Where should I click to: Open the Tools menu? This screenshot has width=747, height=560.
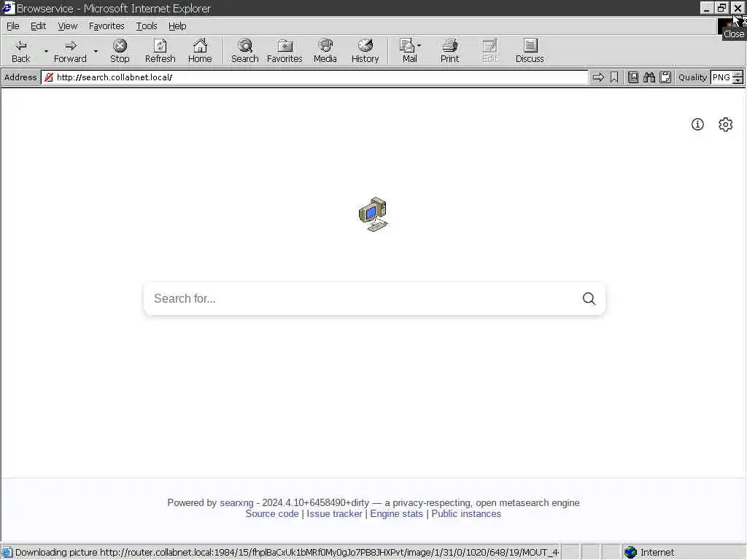click(x=146, y=26)
